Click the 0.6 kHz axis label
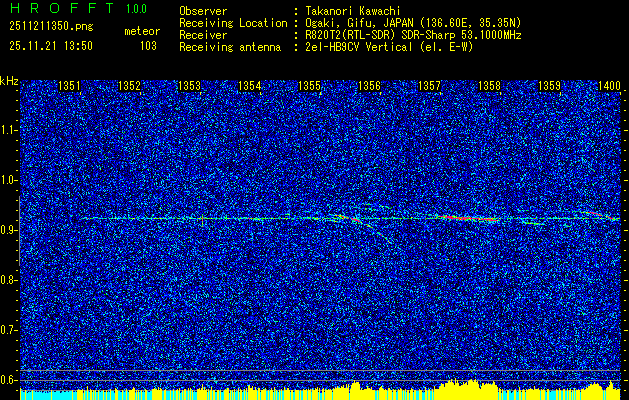This screenshot has height=400, width=629. coord(8,380)
